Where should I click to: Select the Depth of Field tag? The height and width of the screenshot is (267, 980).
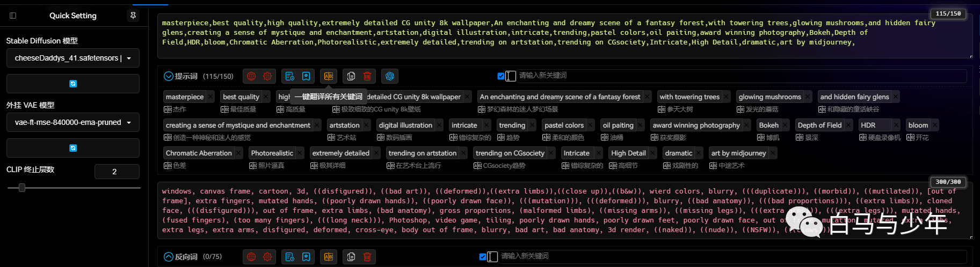819,125
